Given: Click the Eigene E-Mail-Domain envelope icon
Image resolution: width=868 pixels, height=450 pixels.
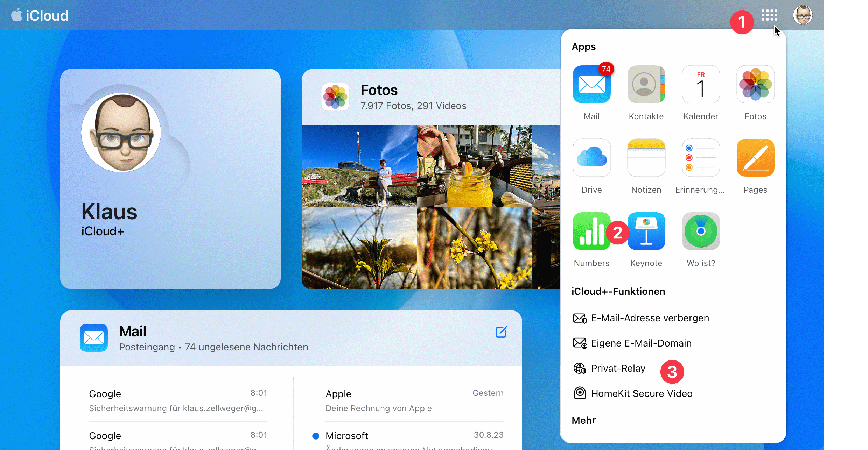Looking at the screenshot, I should pyautogui.click(x=580, y=343).
